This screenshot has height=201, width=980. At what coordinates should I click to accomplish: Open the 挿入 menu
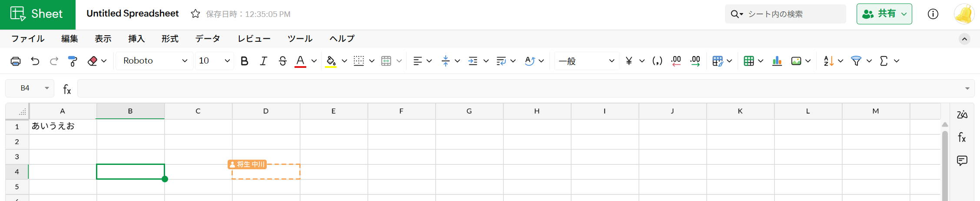[136, 39]
